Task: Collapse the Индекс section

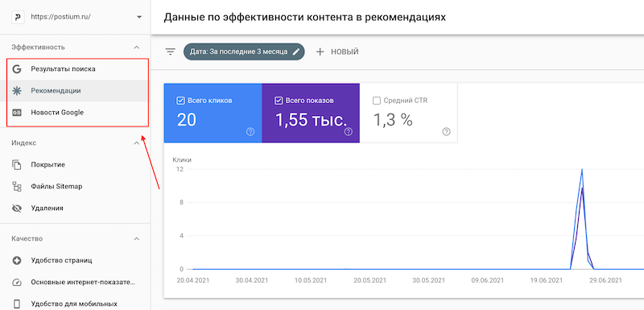Action: point(137,143)
